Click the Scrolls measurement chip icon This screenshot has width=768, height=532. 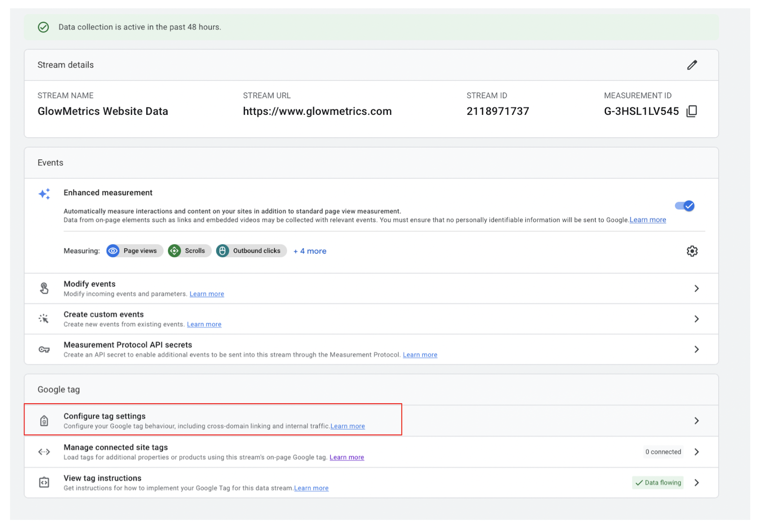click(174, 251)
